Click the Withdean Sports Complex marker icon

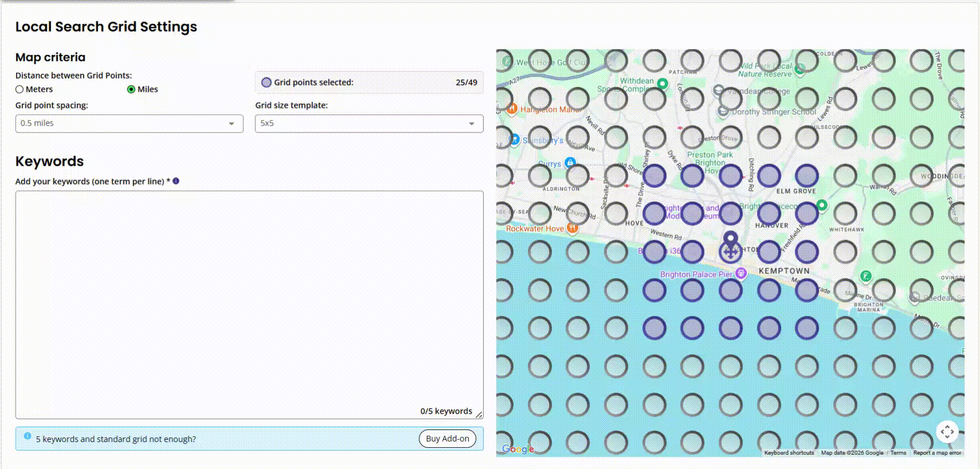click(662, 84)
